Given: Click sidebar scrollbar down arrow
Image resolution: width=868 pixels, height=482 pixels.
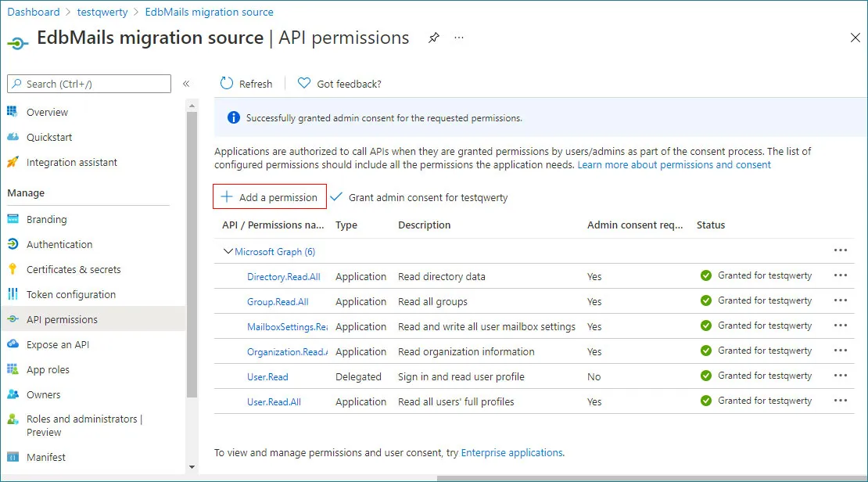Looking at the screenshot, I should pos(192,466).
